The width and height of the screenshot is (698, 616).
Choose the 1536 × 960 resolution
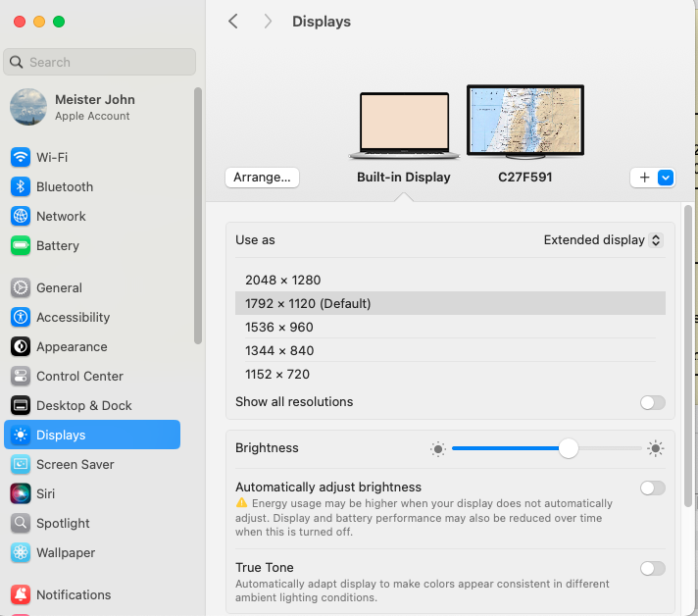coord(279,327)
